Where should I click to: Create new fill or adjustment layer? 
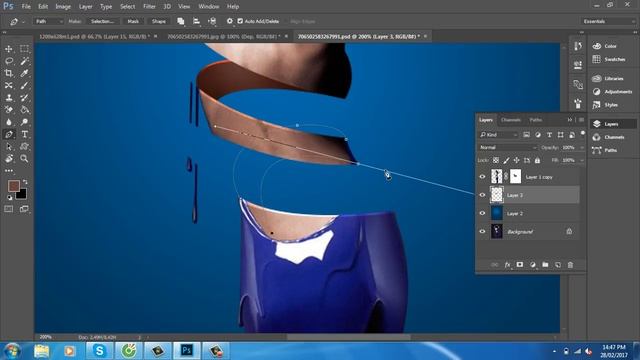[x=532, y=265]
